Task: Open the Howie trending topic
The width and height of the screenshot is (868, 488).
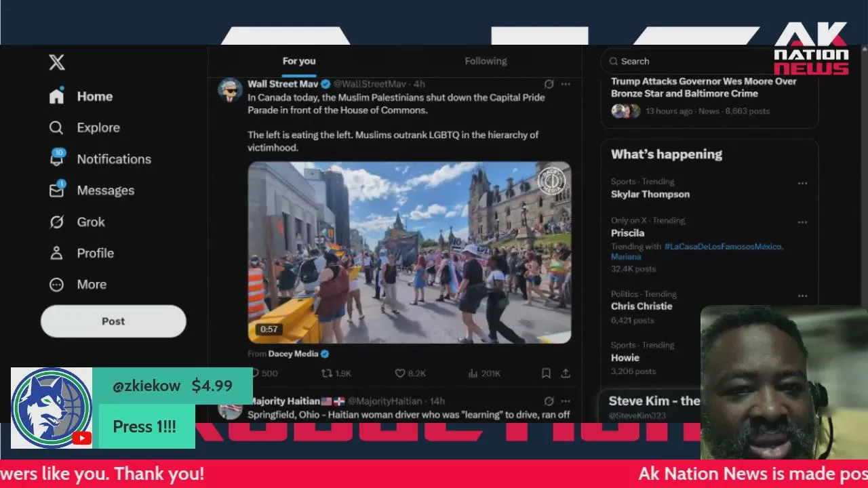Action: (625, 358)
